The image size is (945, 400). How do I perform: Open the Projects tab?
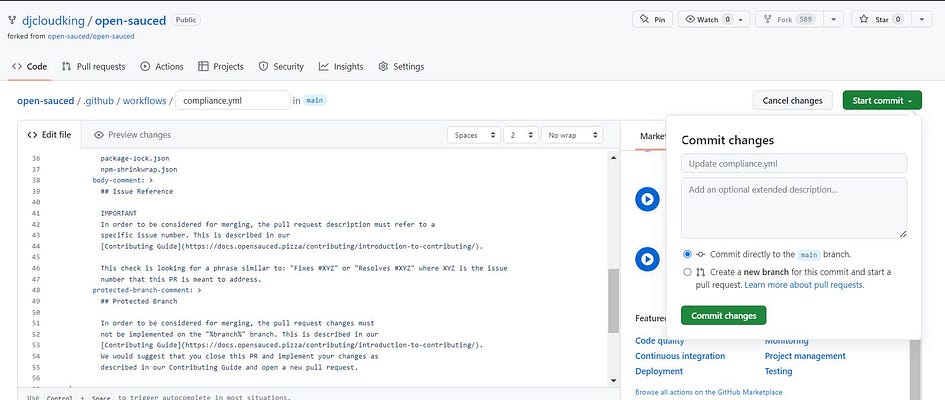221,67
